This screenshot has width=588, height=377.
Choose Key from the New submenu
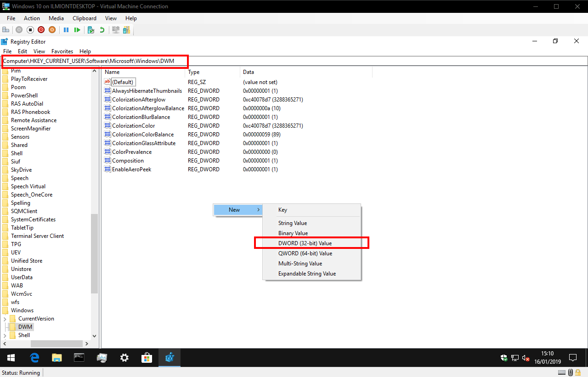tap(312, 210)
